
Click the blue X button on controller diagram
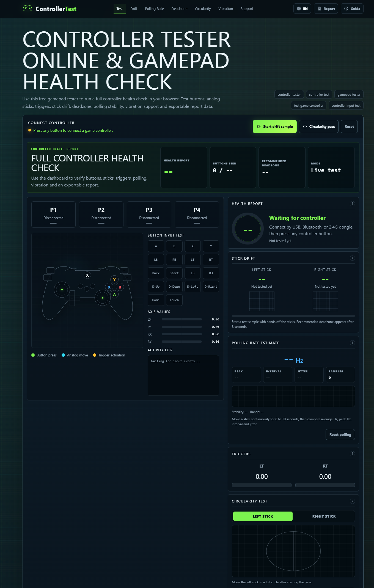tap(109, 287)
